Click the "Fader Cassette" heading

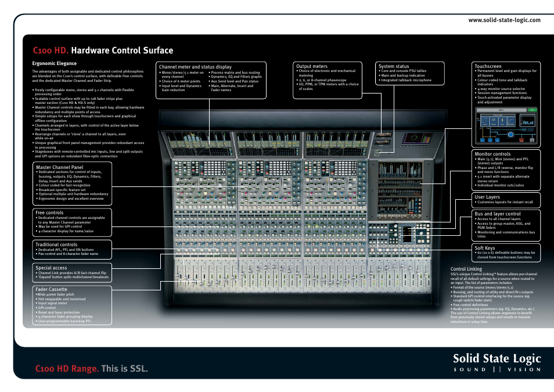click(x=51, y=289)
